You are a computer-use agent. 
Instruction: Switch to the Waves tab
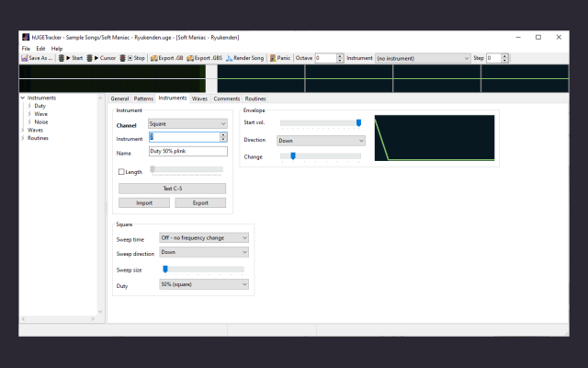coord(199,98)
